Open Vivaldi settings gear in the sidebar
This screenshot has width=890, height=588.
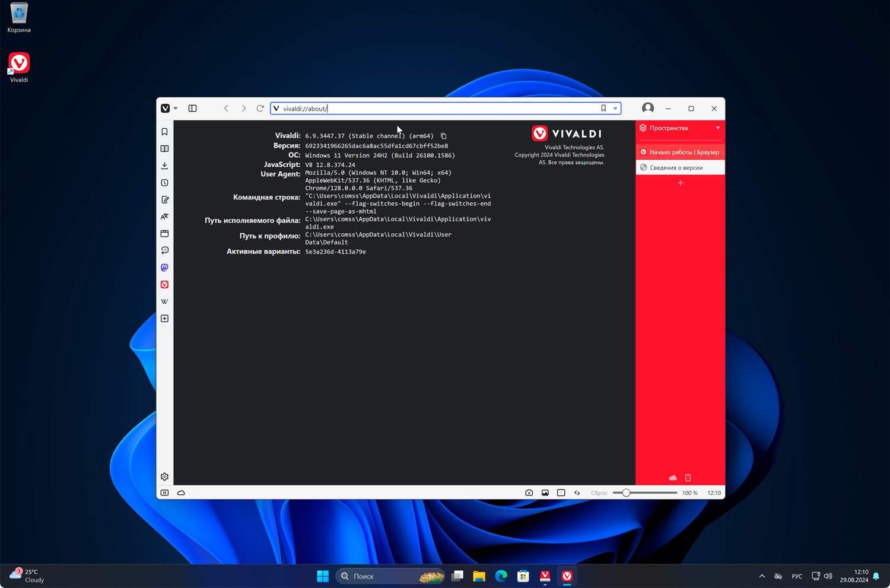(x=165, y=476)
